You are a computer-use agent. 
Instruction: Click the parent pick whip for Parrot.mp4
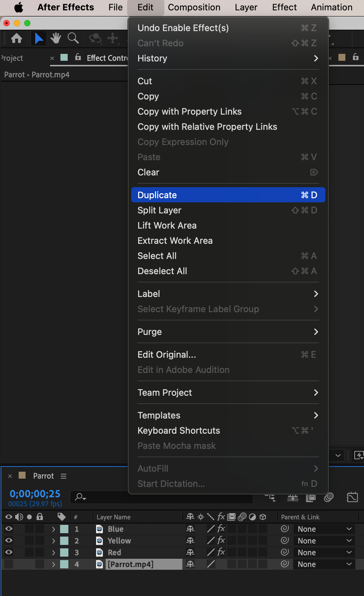[x=285, y=564]
